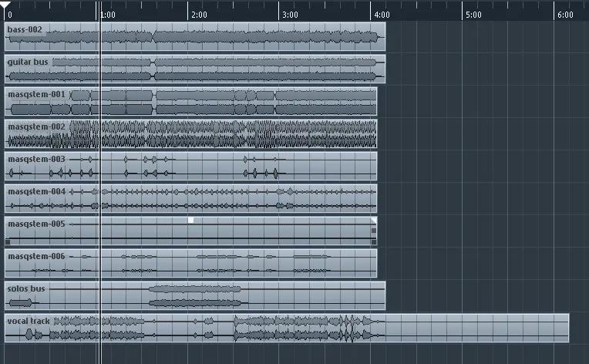589x364 pixels.
Task: Click masqstem-005's right-edge middle gray handle
Action: [374, 231]
